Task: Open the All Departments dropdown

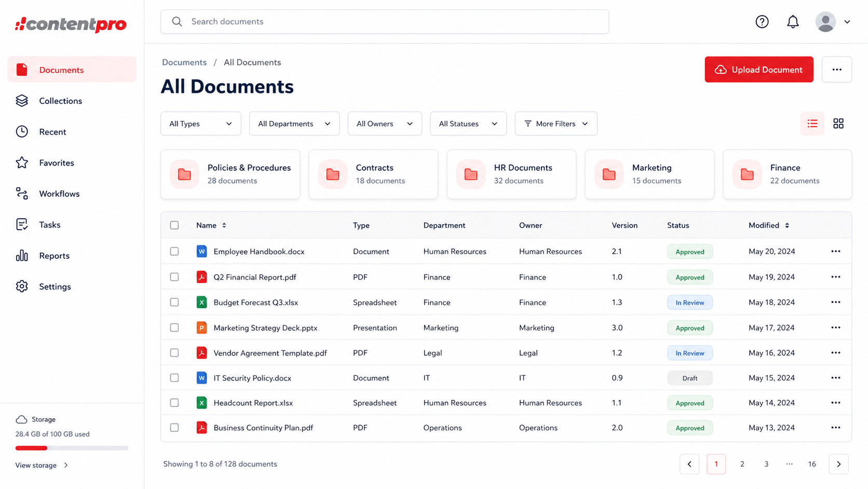Action: pos(294,124)
